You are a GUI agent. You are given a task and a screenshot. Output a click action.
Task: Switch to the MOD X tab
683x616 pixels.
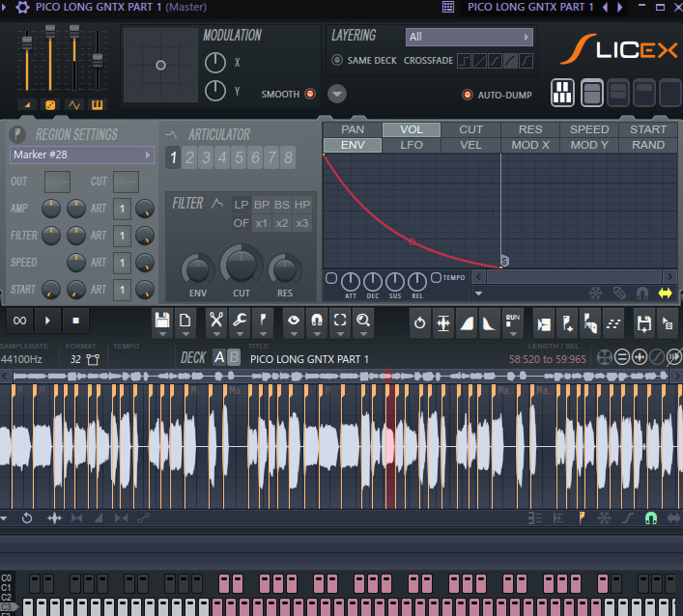(530, 145)
